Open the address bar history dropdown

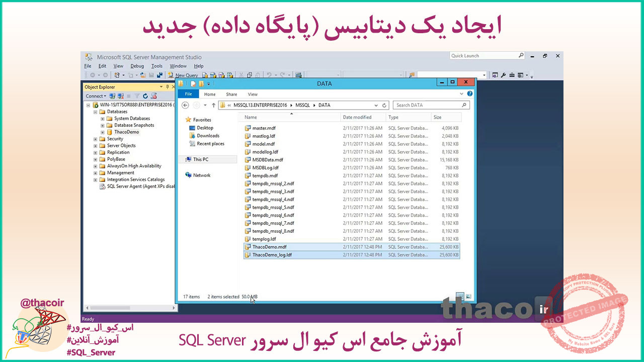pos(375,105)
